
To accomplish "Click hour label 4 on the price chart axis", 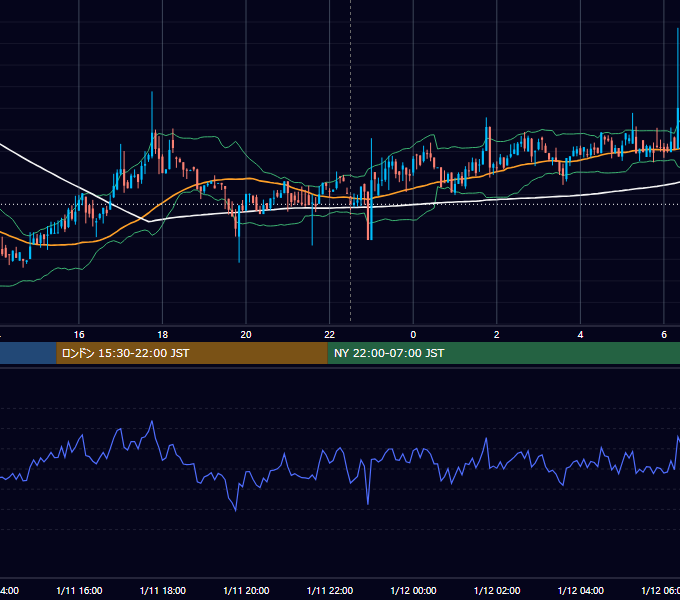I will tap(580, 335).
